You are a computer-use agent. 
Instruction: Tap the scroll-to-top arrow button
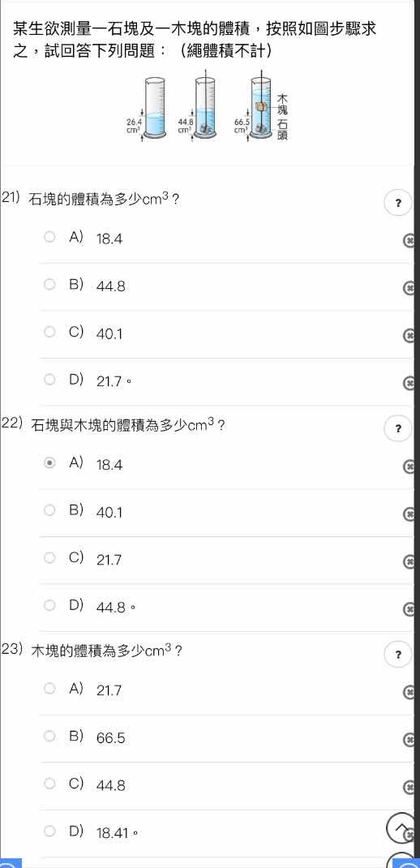(x=400, y=827)
